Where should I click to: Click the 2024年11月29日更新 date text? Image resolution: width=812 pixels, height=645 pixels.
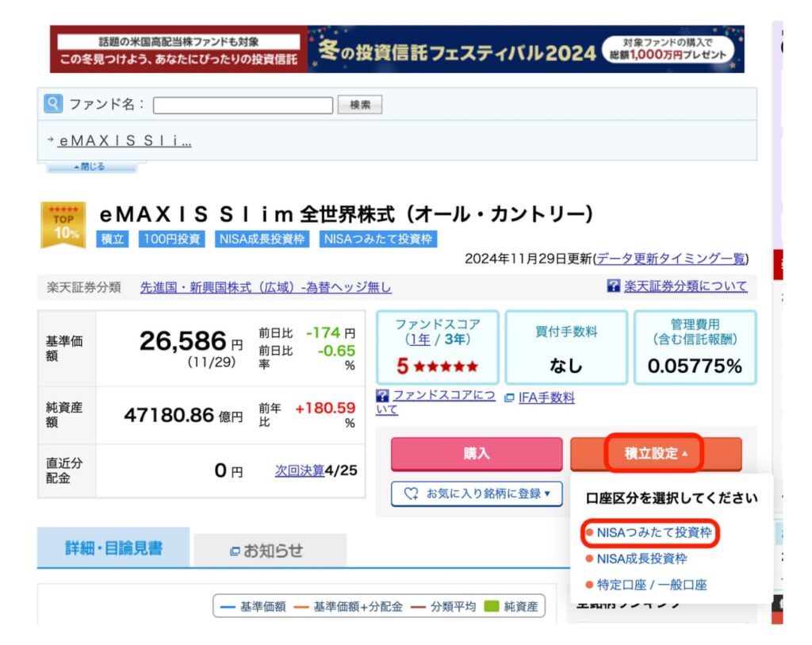point(528,259)
